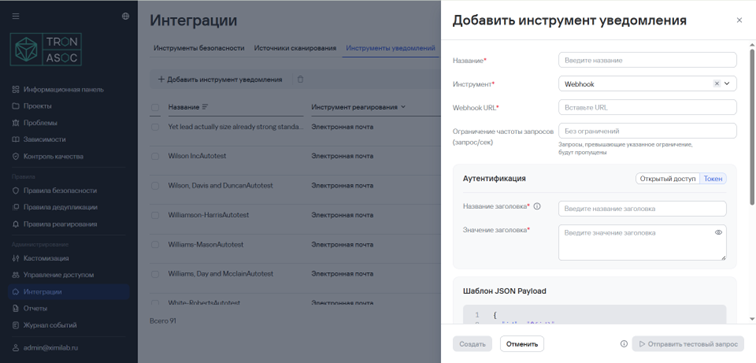The width and height of the screenshot is (756, 363).
Task: Click Wilson, Davis and DuncanAutotest name
Action: [x=221, y=186]
